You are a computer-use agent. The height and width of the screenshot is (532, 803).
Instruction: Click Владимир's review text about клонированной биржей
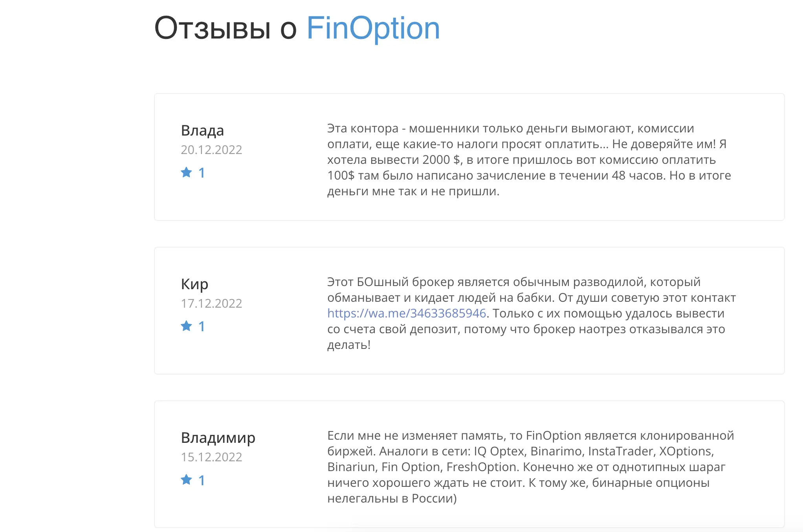(x=531, y=467)
